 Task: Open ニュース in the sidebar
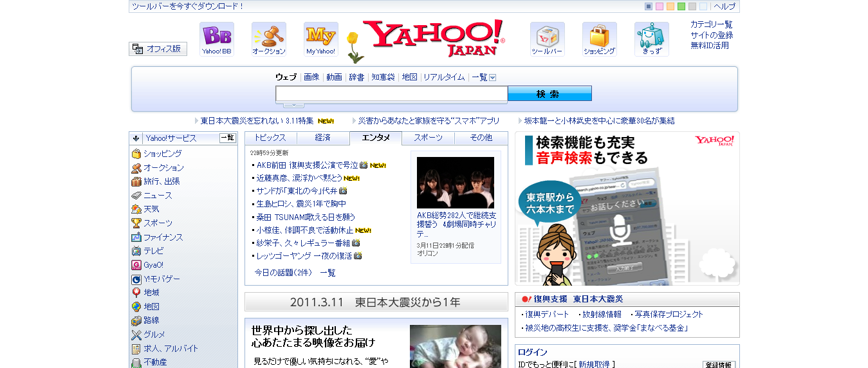point(158,196)
